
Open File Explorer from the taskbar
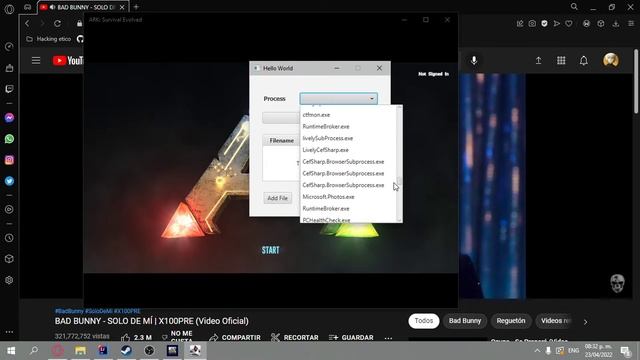coord(80,350)
